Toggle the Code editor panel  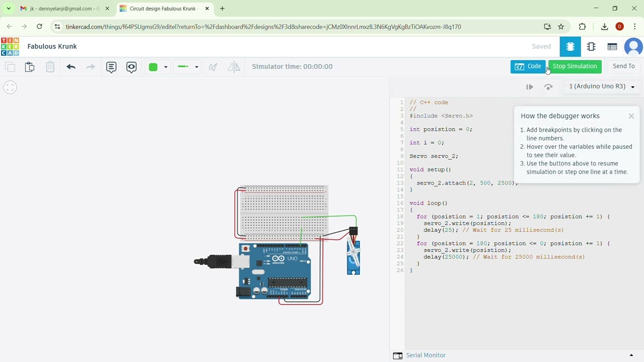(x=528, y=66)
